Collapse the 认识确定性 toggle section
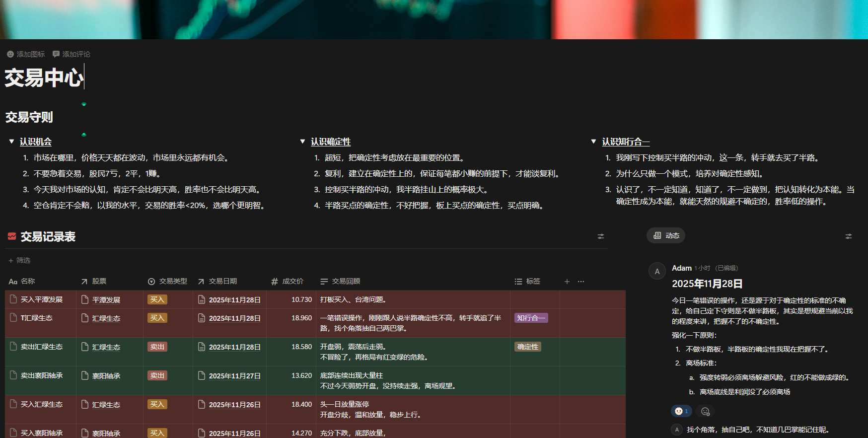Screen dimensions: 868x438 (x=302, y=142)
